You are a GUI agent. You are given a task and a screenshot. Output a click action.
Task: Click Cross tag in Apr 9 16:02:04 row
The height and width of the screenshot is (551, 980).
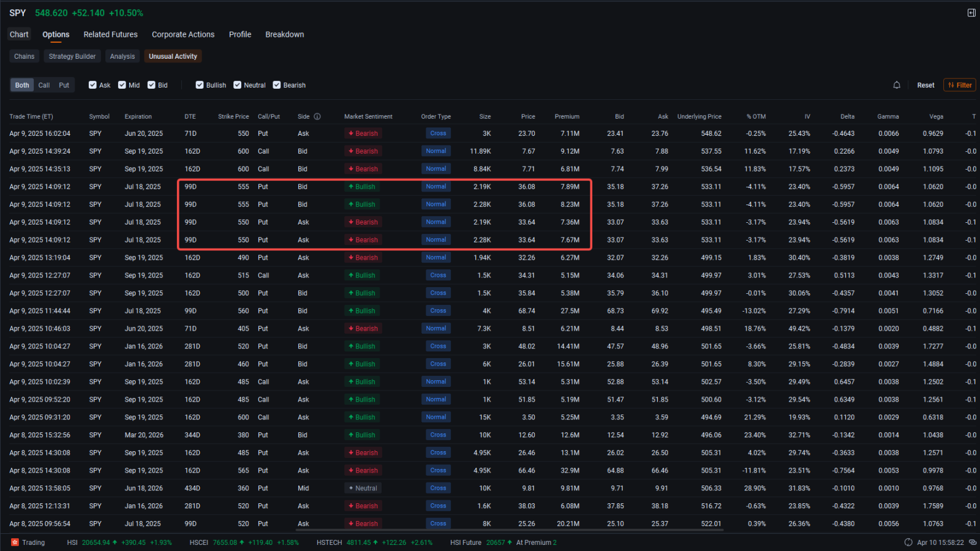[x=438, y=133]
